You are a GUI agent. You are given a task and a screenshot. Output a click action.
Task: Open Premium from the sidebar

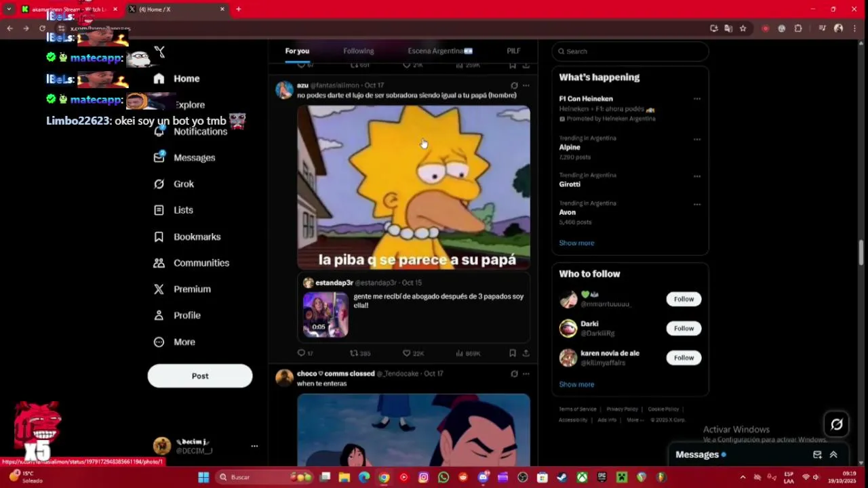[182, 289]
